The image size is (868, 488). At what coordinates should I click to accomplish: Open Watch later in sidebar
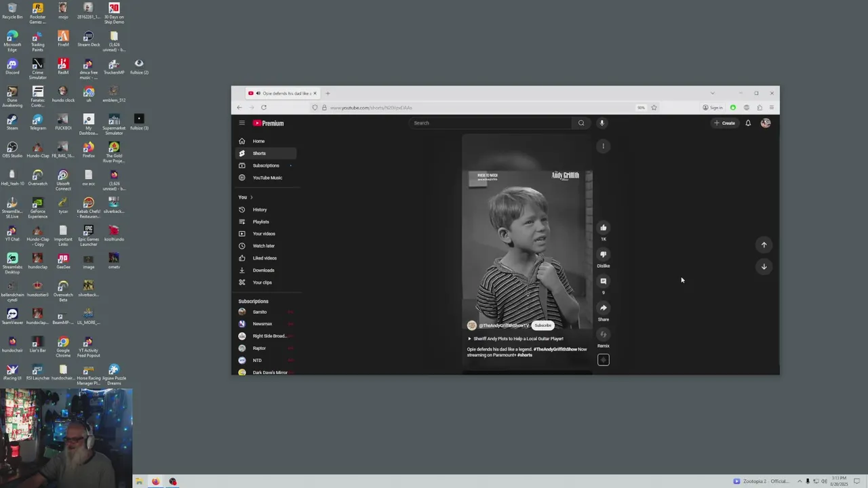coord(266,246)
